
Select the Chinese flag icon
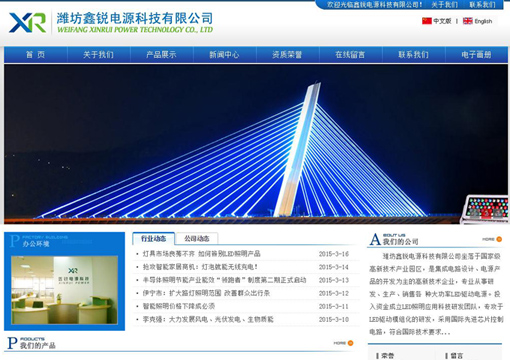click(x=427, y=21)
